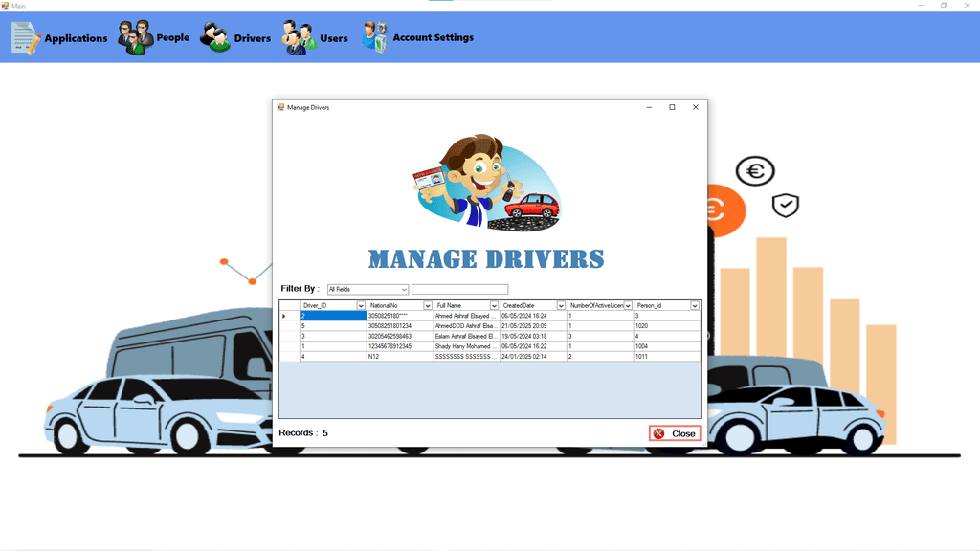Click the People group icon
The width and height of the screenshot is (980, 551).
[x=135, y=38]
